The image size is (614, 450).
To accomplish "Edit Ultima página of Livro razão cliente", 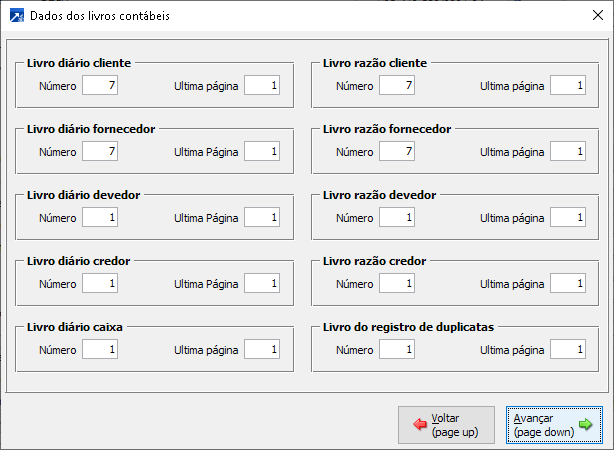I will coord(568,86).
